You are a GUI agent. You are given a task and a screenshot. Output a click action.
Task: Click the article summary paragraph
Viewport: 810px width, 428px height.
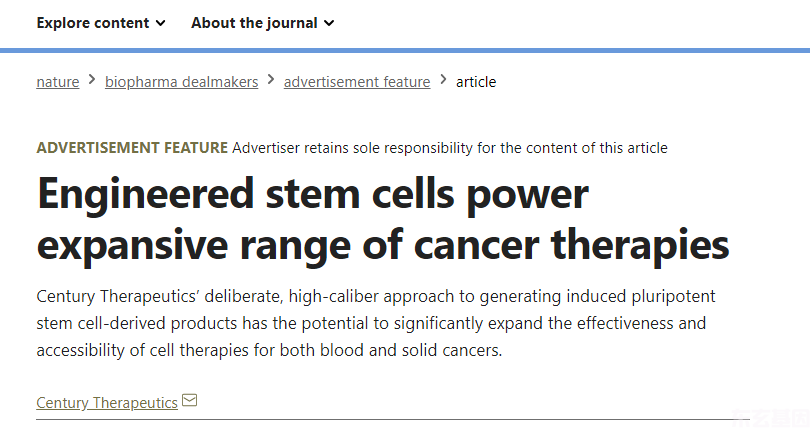(376, 323)
